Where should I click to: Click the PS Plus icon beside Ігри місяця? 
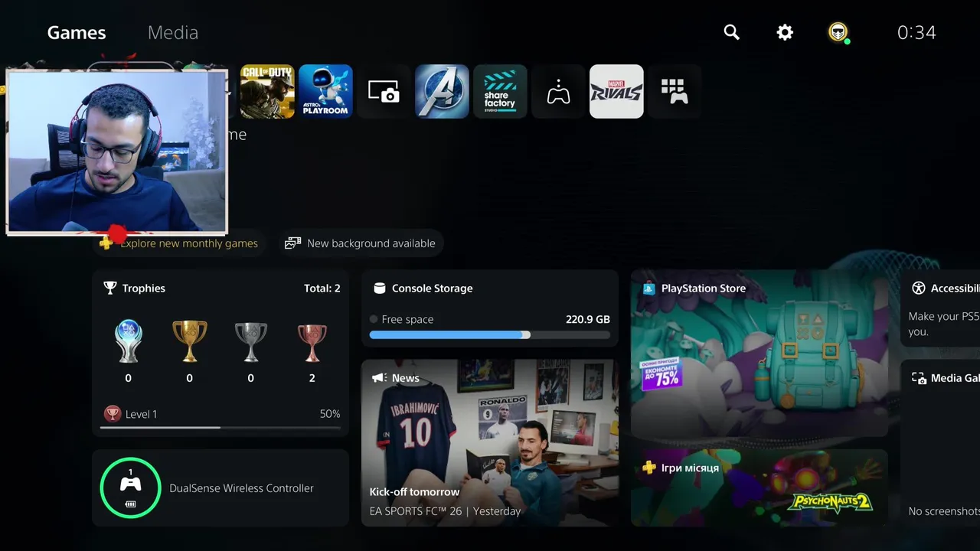pos(648,467)
